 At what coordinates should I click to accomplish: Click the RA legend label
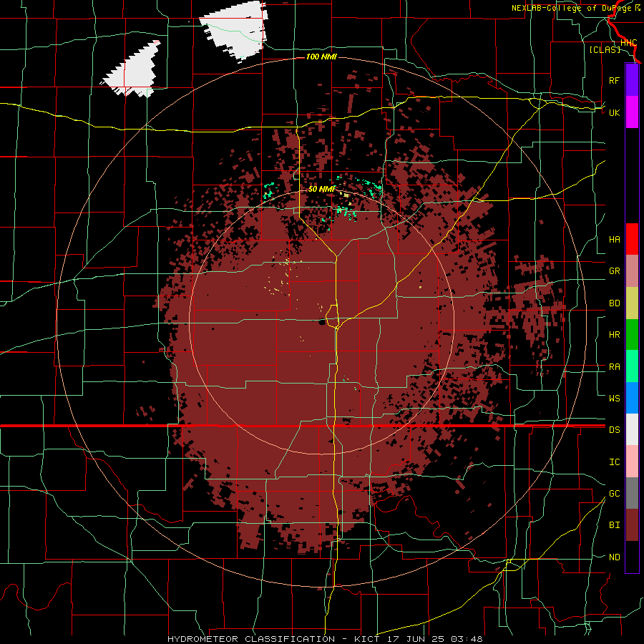click(614, 367)
